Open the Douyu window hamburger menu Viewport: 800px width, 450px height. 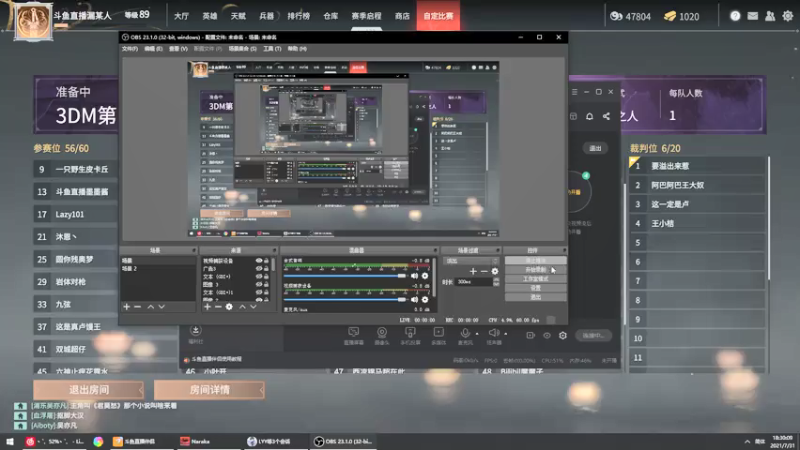pyautogui.click(x=575, y=92)
